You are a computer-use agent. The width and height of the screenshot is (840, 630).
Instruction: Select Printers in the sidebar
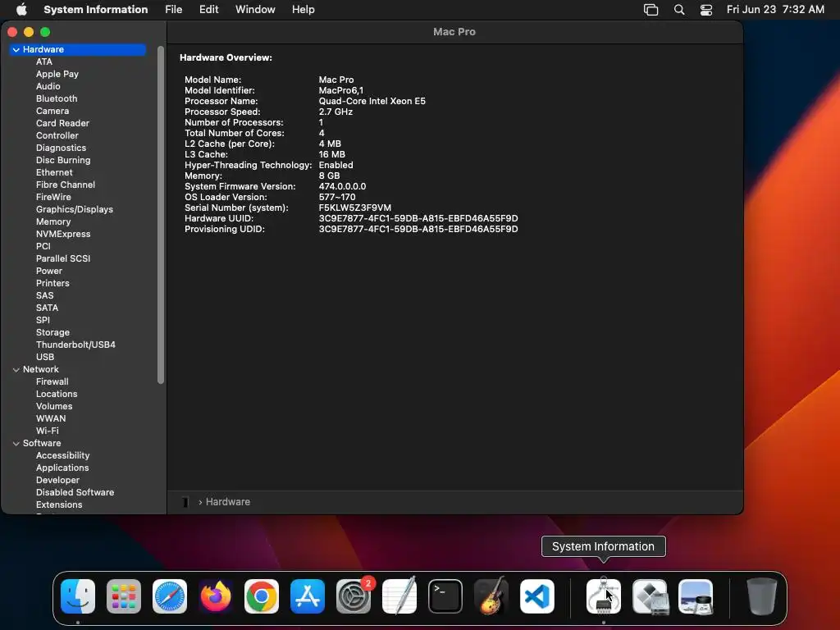[52, 283]
